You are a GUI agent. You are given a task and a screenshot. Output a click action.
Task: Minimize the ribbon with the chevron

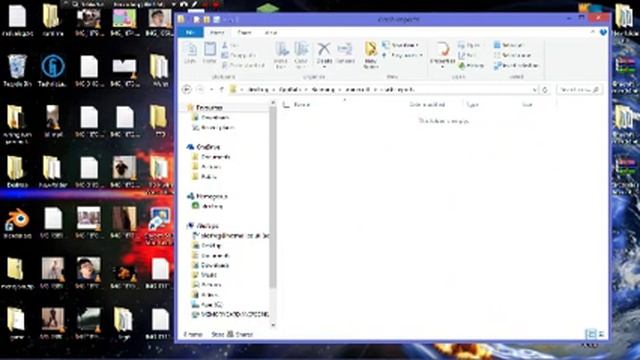point(593,32)
